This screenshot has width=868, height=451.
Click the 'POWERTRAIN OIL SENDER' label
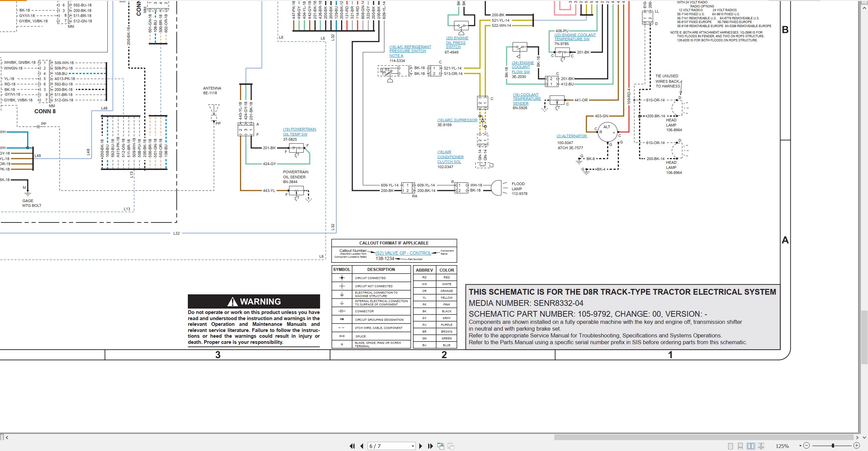(295, 174)
